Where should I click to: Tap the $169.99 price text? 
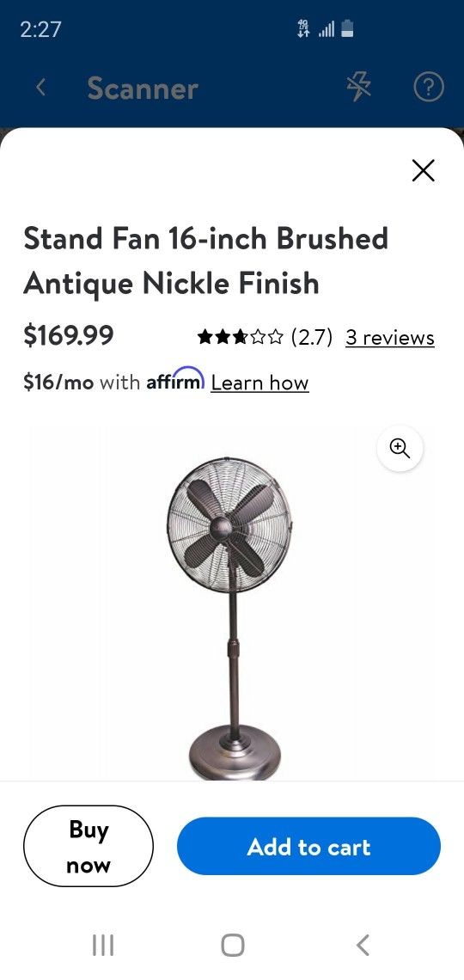point(69,336)
